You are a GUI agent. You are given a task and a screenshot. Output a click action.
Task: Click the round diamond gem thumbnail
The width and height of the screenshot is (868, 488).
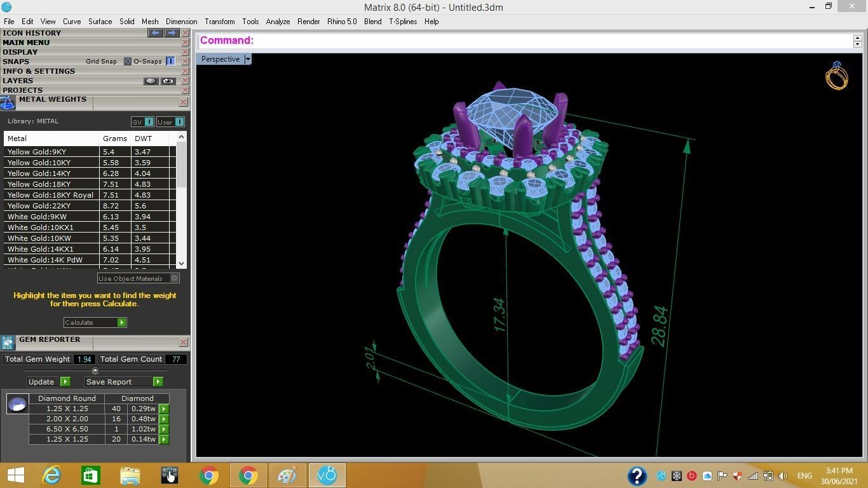coord(17,403)
